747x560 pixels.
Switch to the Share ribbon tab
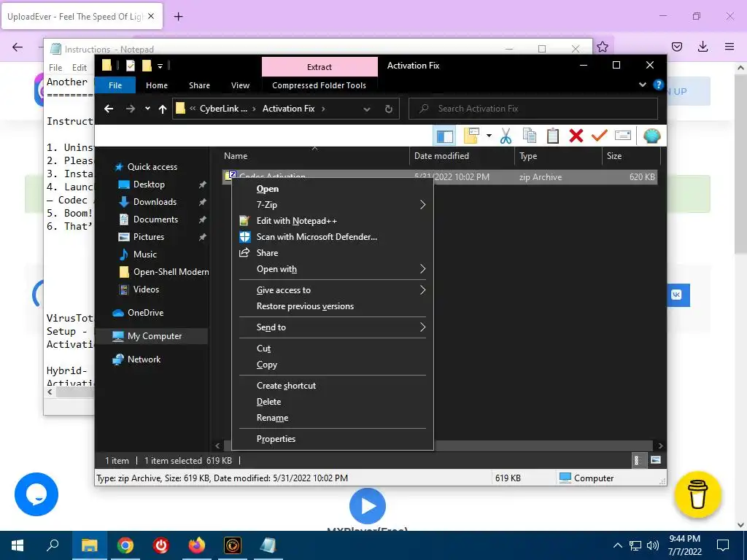pyautogui.click(x=199, y=85)
